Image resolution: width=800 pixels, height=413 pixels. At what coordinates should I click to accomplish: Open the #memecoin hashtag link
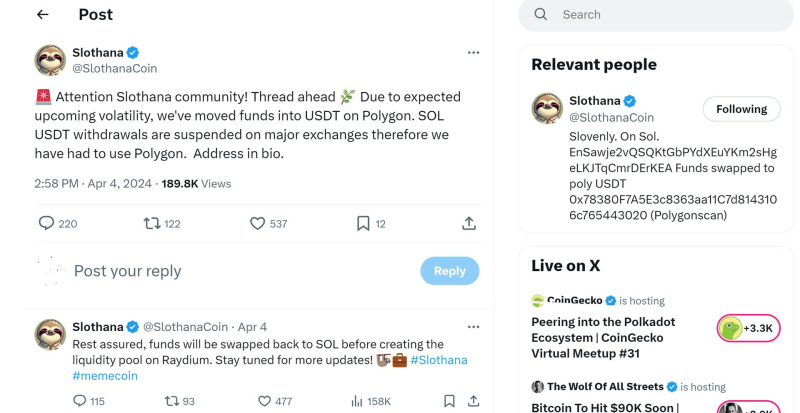pyautogui.click(x=105, y=376)
